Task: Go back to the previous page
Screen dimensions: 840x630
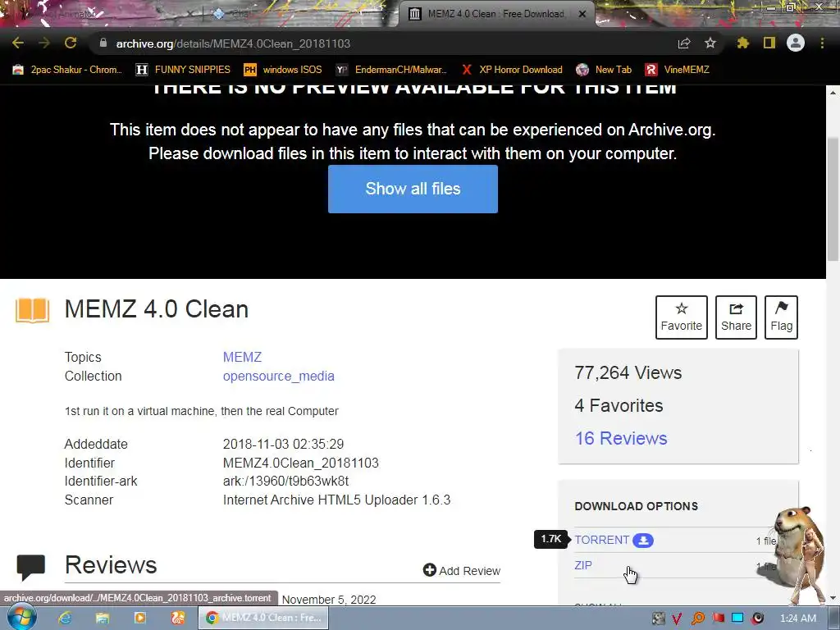Action: click(18, 43)
